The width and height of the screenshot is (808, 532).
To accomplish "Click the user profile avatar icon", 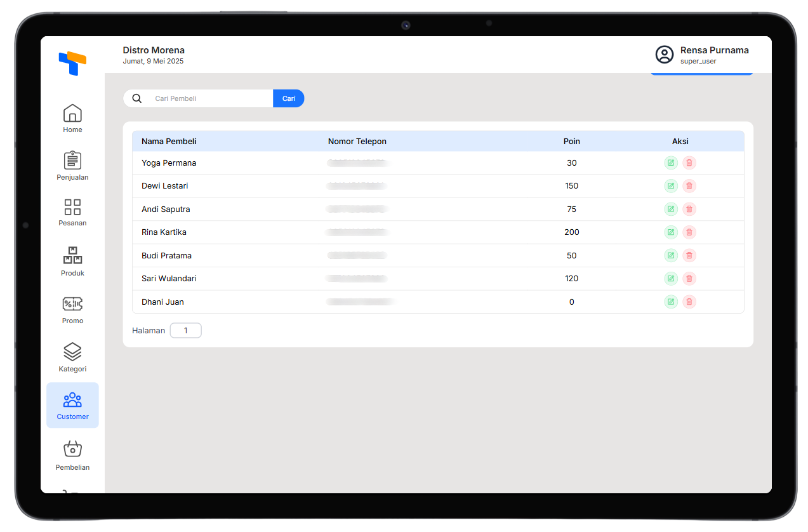I will [x=665, y=55].
